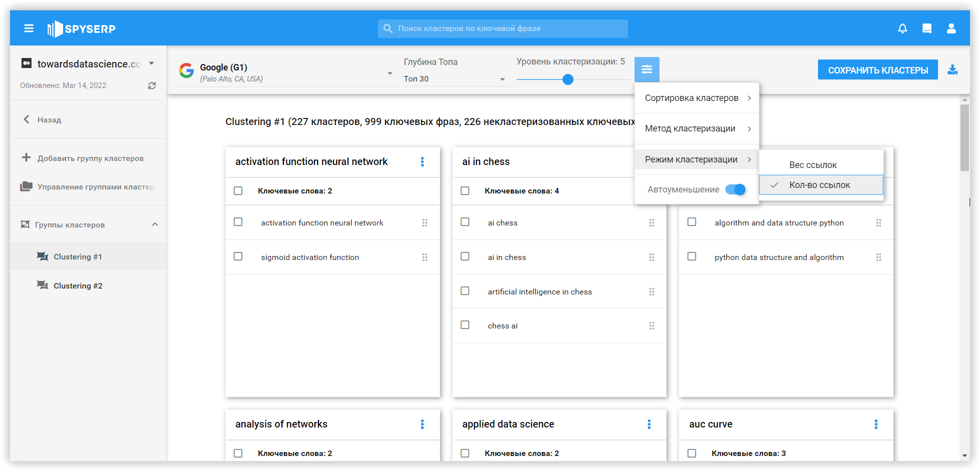Viewport: 980px width, 471px height.
Task: Open the user account icon
Action: 951,28
